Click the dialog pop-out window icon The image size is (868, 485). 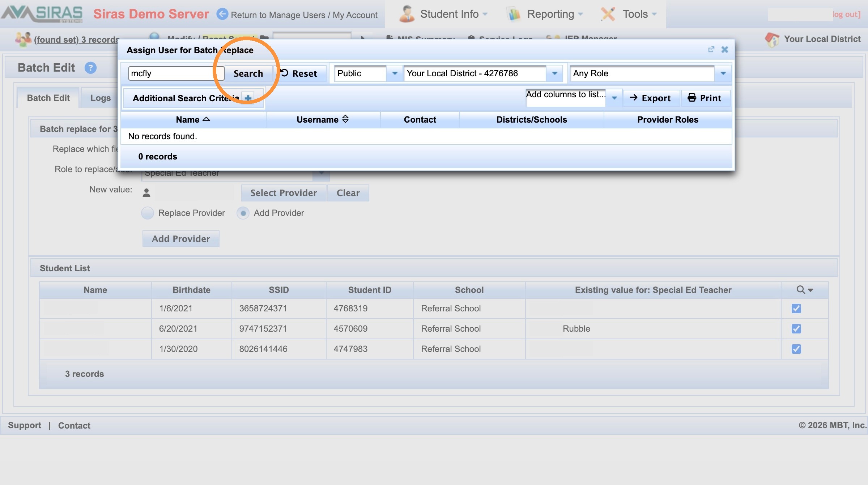[711, 50]
